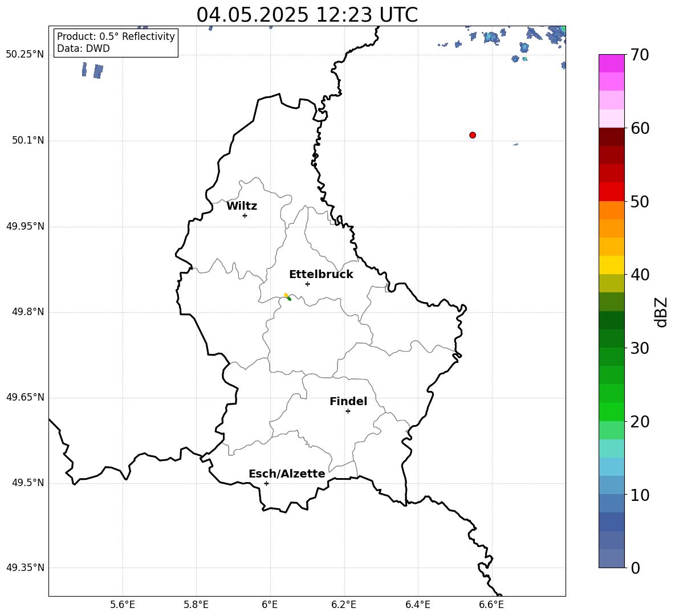Pick the yellow swatch just above 40 dBZ
Viewport: 675px width, 616px height.
[612, 265]
